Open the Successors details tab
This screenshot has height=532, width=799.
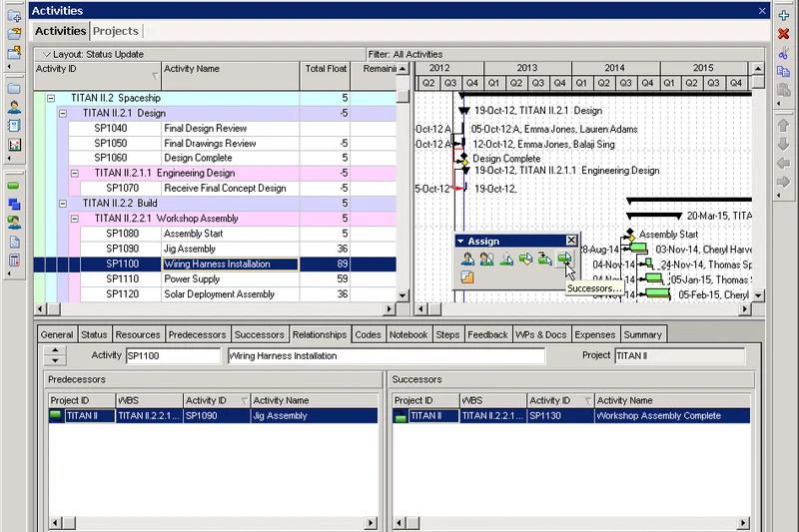[259, 334]
